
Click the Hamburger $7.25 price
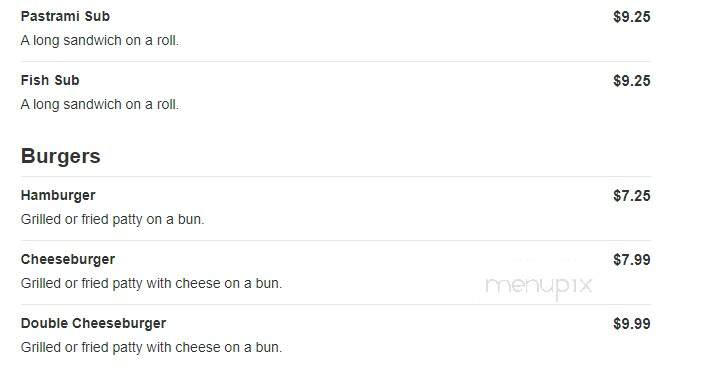pyautogui.click(x=631, y=196)
